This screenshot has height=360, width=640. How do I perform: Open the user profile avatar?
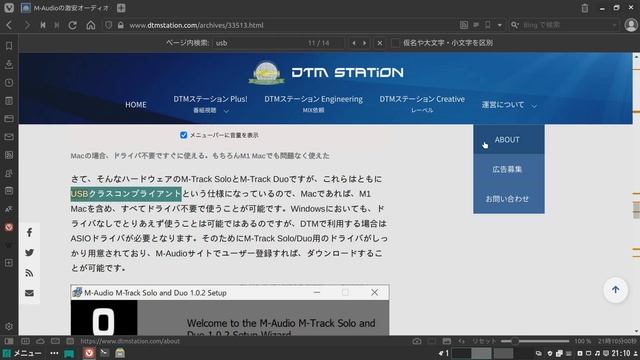[631, 25]
